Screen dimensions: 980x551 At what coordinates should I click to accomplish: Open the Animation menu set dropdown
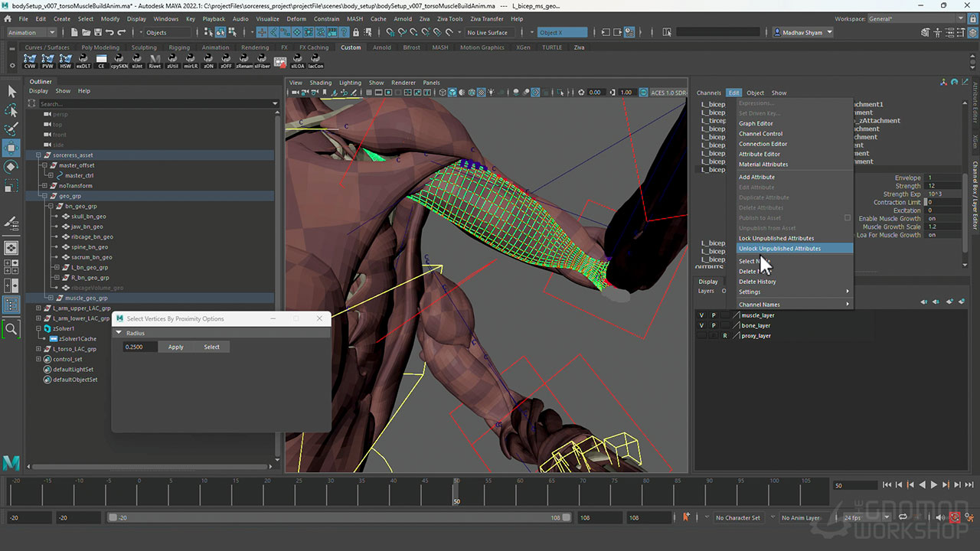[31, 32]
